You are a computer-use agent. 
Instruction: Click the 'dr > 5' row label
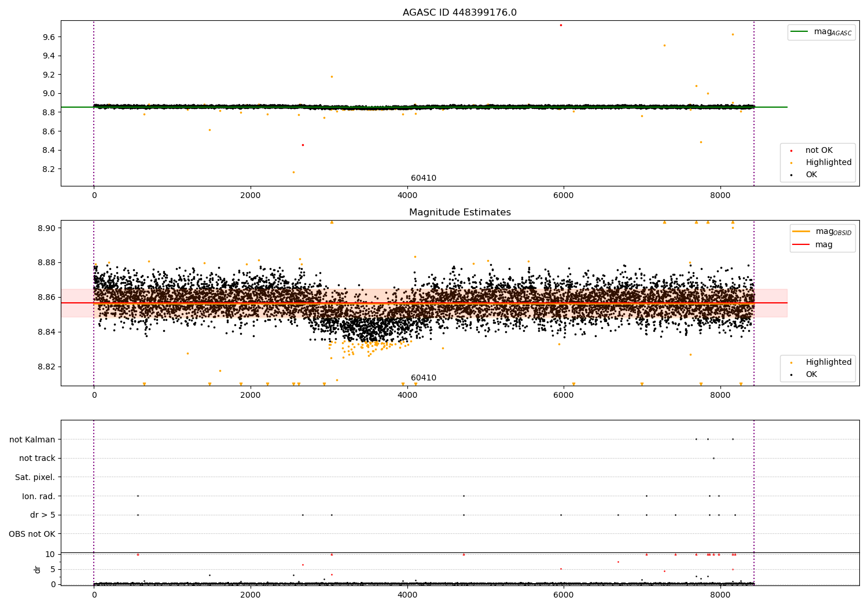(x=43, y=515)
